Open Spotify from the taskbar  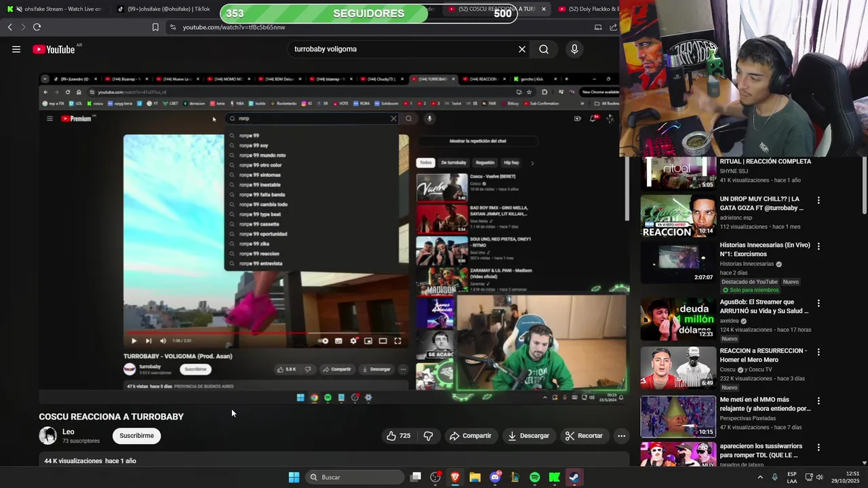click(x=534, y=477)
